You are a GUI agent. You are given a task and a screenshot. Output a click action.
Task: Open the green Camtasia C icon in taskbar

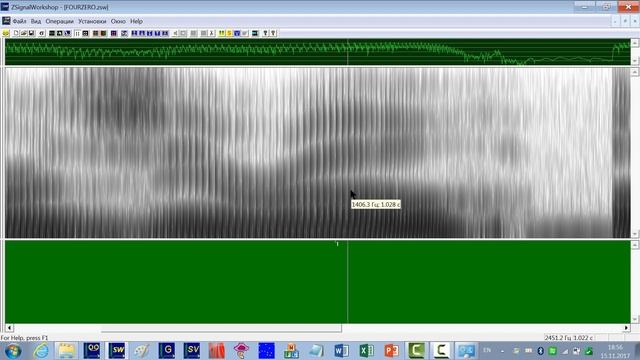(x=416, y=351)
